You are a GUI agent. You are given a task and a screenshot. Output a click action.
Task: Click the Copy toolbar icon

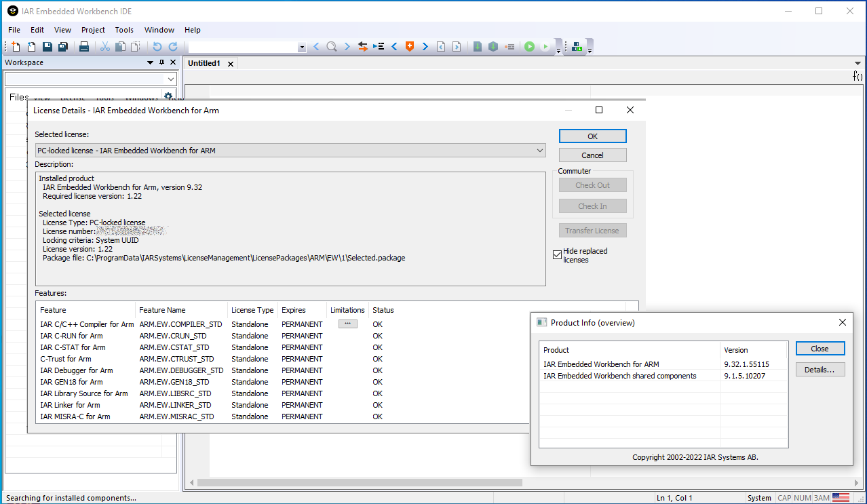click(120, 47)
